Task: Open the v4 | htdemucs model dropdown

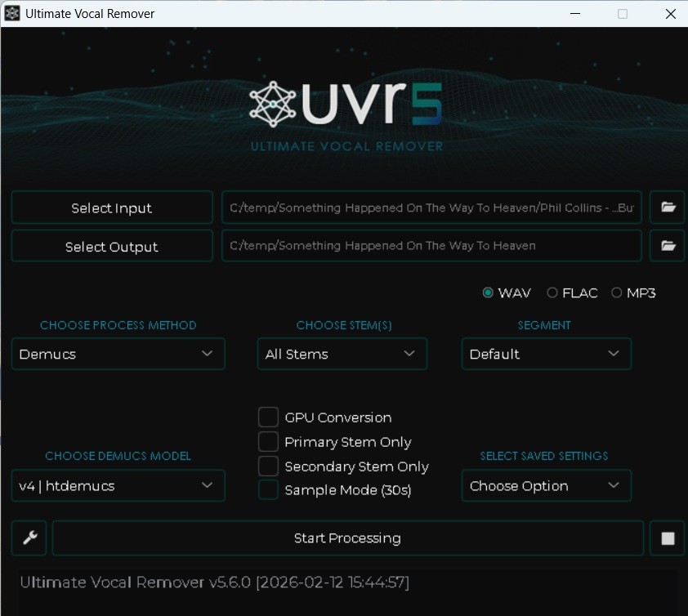Action: pyautogui.click(x=118, y=485)
